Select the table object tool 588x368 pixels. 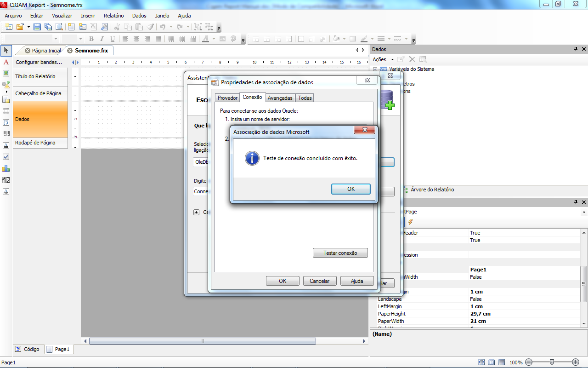tap(6, 111)
